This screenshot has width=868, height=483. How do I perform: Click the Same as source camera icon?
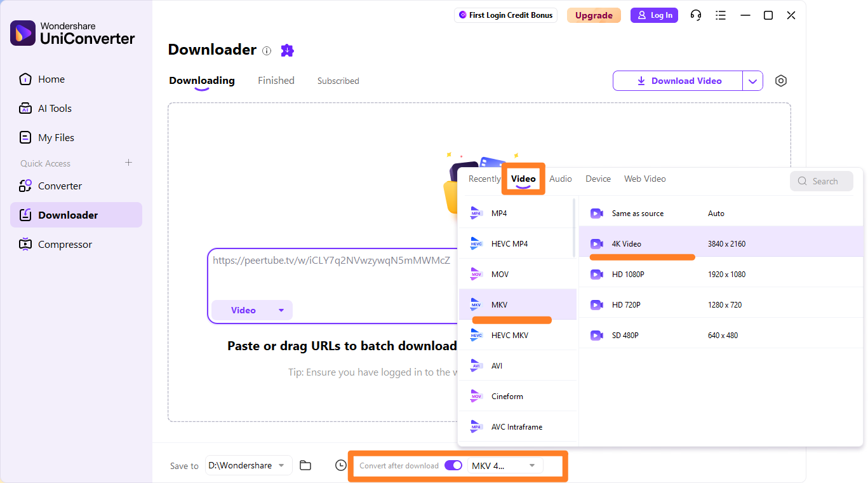click(597, 214)
